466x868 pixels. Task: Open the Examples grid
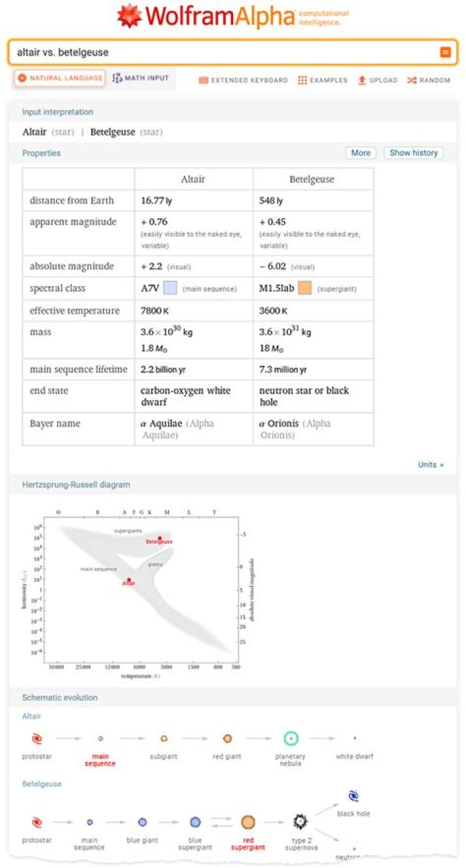(x=322, y=80)
